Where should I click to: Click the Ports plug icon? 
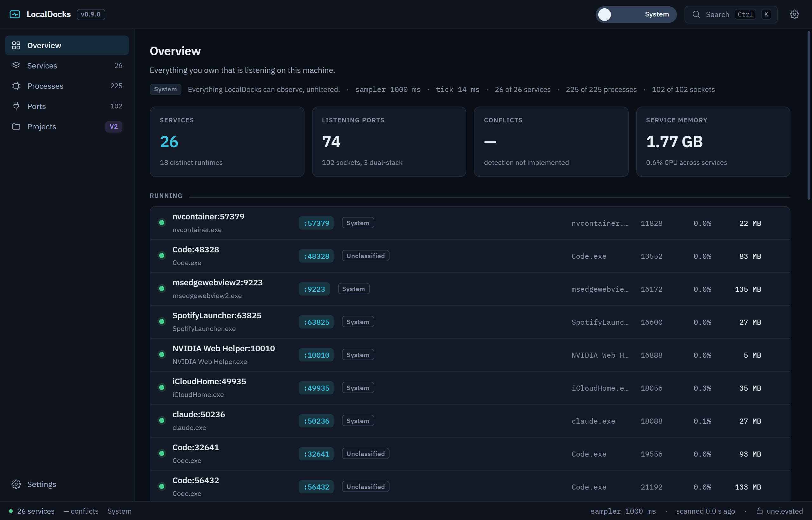pyautogui.click(x=16, y=106)
